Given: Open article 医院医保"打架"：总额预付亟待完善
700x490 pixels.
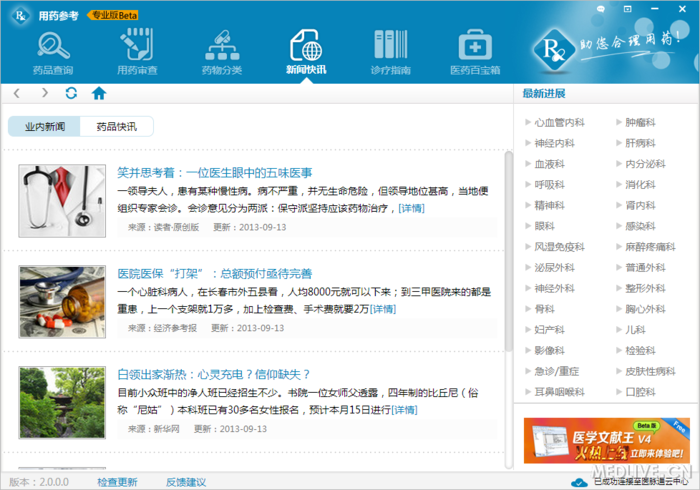Looking at the screenshot, I should (x=214, y=274).
